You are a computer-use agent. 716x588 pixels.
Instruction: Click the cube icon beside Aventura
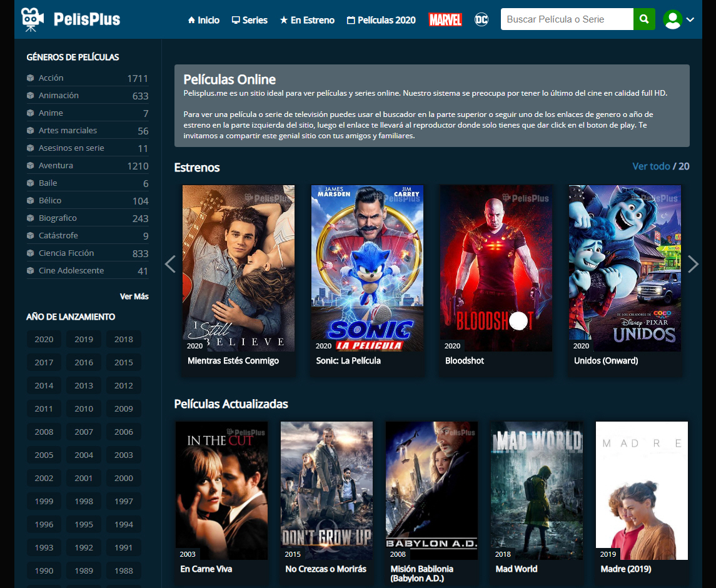30,165
